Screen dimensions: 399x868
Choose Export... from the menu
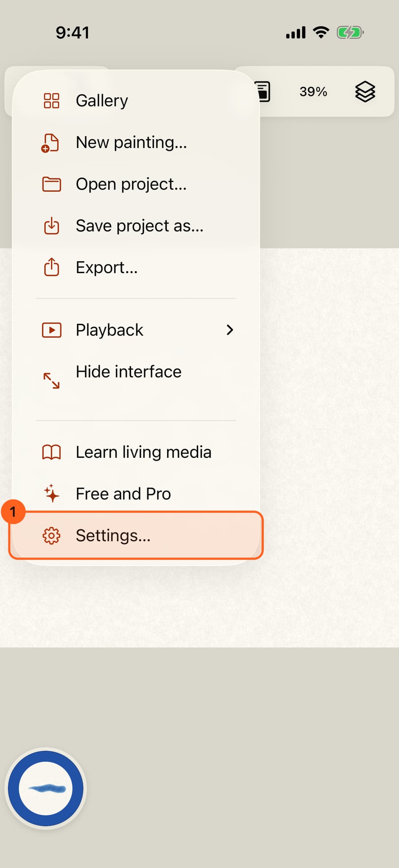click(136, 267)
